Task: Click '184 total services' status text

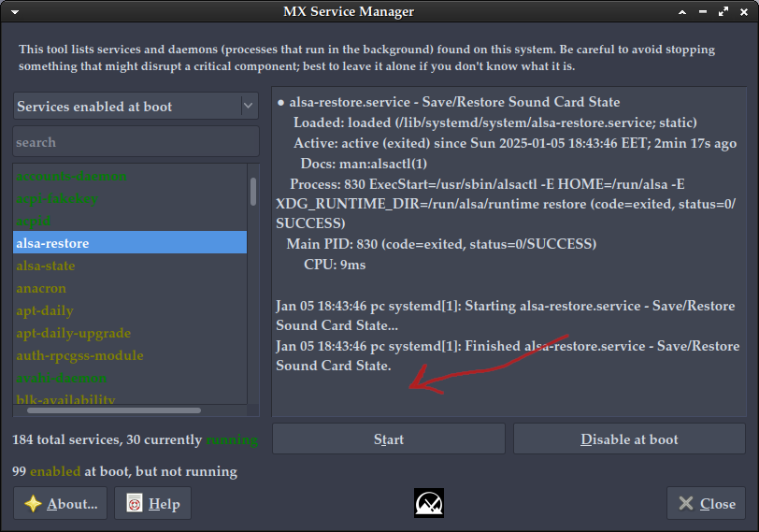Action: point(135,439)
